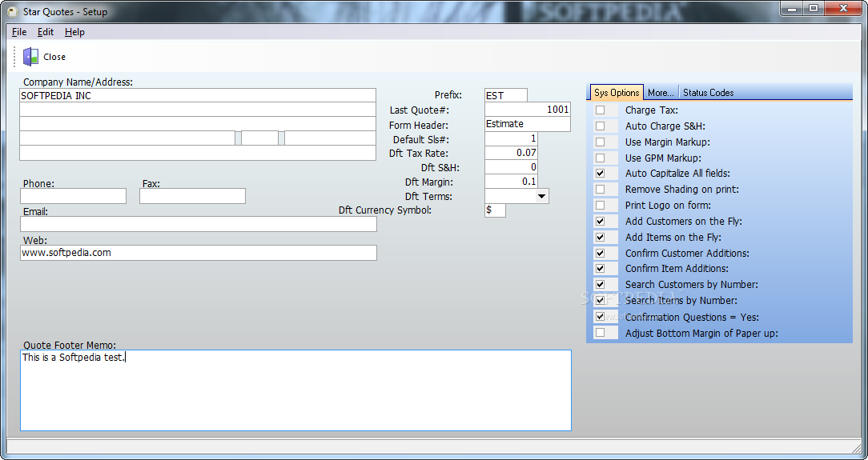This screenshot has width=868, height=460.
Task: Toggle Search Customers by Number checkbox
Action: click(600, 284)
